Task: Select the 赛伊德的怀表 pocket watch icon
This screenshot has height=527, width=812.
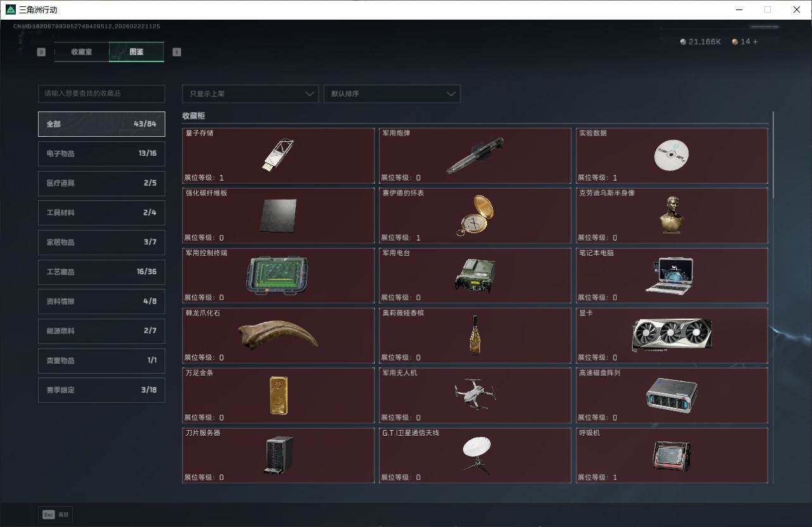Action: [x=475, y=215]
